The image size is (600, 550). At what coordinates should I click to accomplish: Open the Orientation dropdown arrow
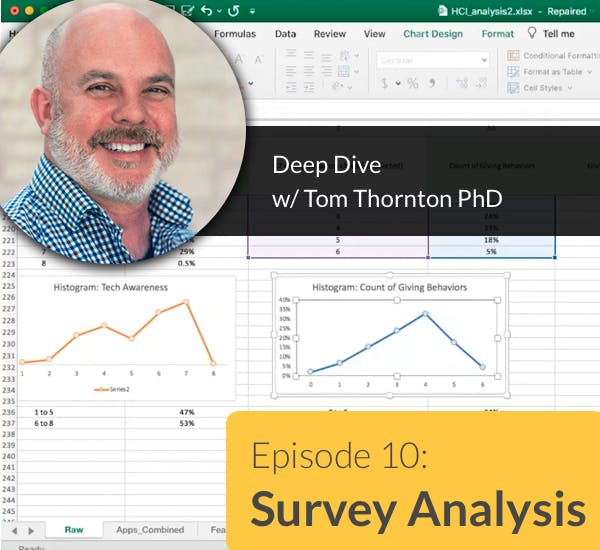point(349,88)
